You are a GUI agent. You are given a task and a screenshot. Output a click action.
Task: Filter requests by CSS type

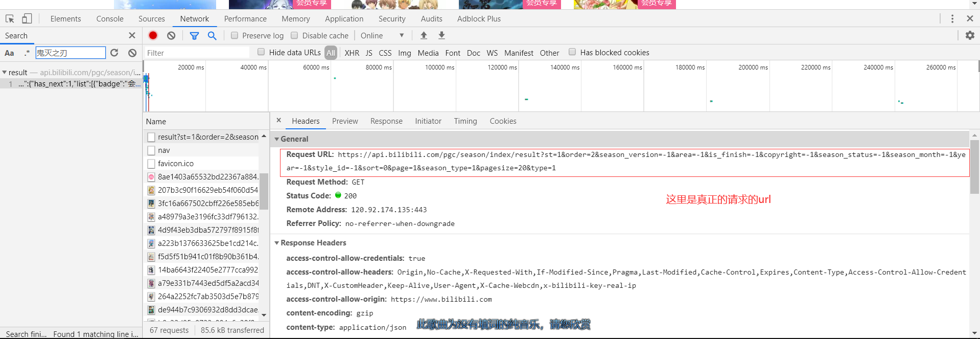coord(385,53)
